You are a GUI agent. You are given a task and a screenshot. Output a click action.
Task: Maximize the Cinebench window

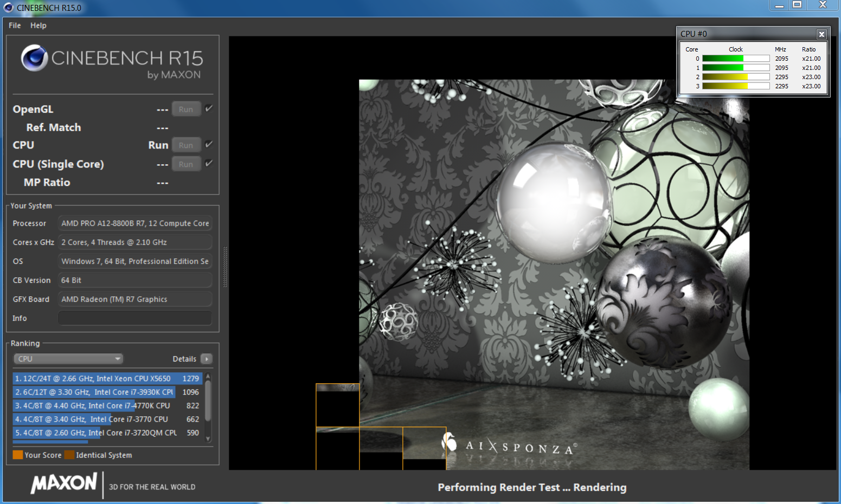click(x=797, y=5)
